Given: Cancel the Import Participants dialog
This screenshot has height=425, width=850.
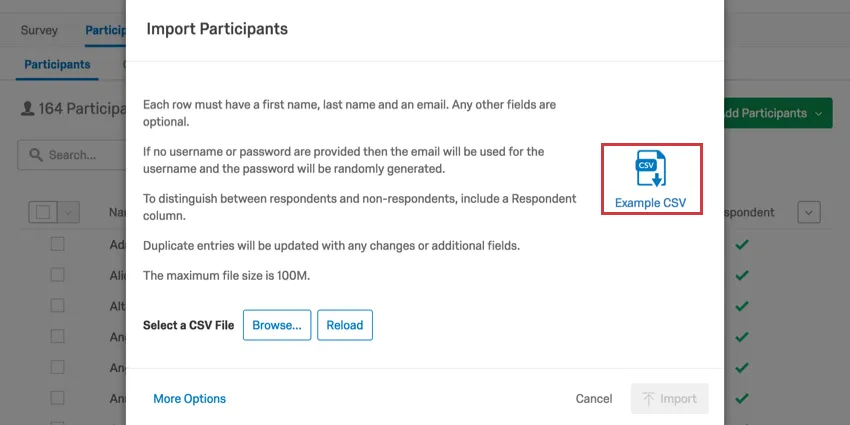Looking at the screenshot, I should coord(594,398).
